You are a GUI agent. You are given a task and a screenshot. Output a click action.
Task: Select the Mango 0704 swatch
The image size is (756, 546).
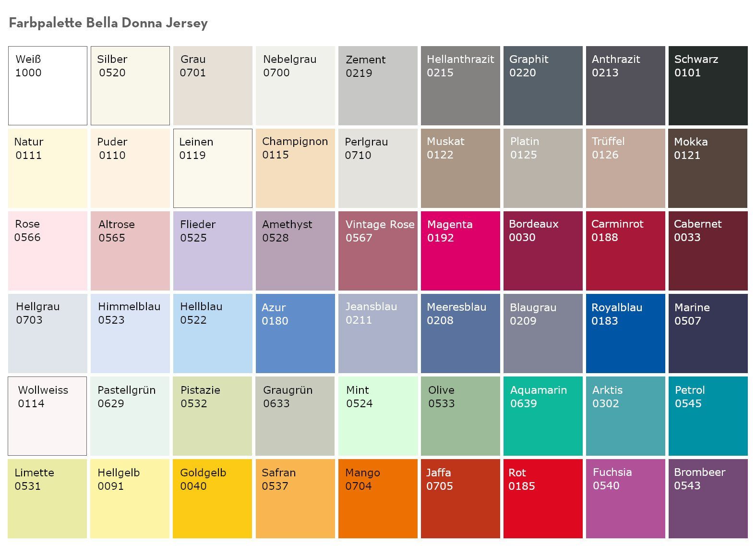(x=378, y=498)
